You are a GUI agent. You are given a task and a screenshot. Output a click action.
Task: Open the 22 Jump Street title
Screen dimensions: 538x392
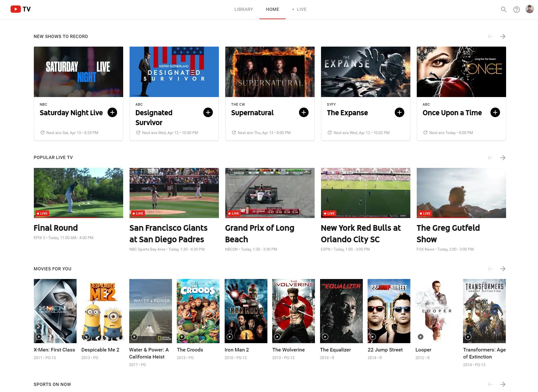coord(385,350)
